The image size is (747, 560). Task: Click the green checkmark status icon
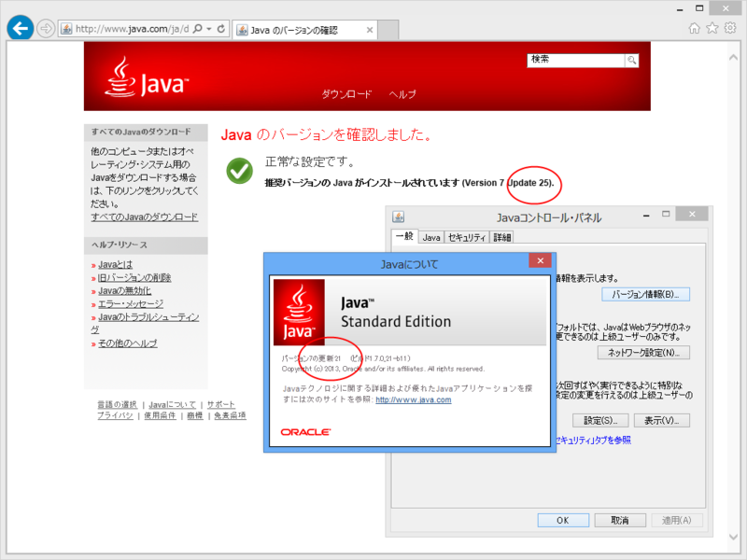(240, 171)
